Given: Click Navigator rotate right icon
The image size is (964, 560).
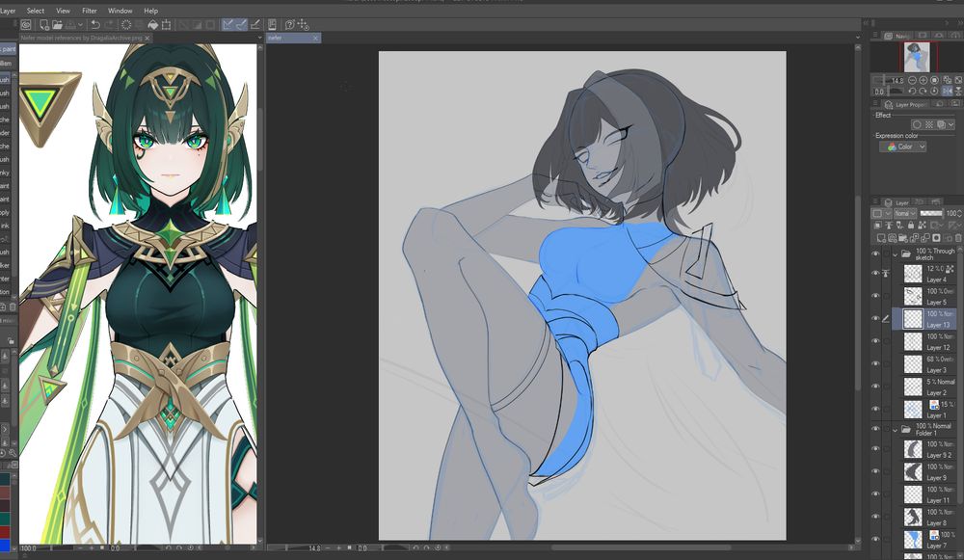Looking at the screenshot, I should point(923,91).
